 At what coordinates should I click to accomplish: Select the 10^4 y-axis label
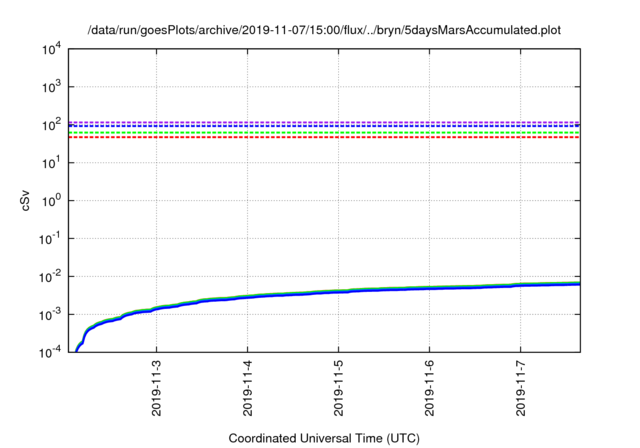(51, 50)
